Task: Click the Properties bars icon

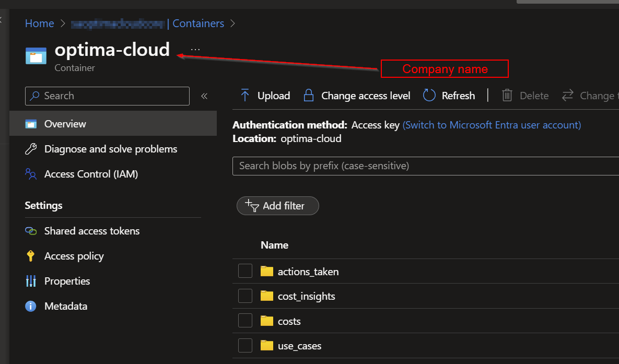Action: pos(31,281)
